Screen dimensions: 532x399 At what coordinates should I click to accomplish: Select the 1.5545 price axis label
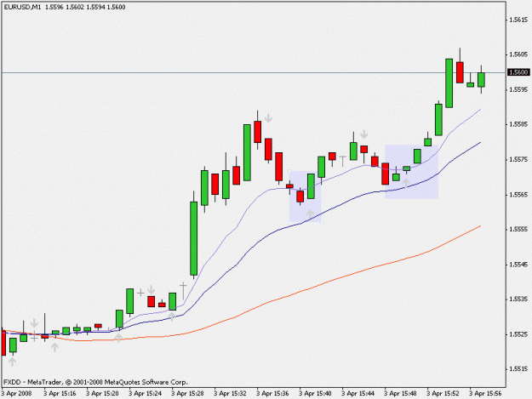[x=518, y=265]
